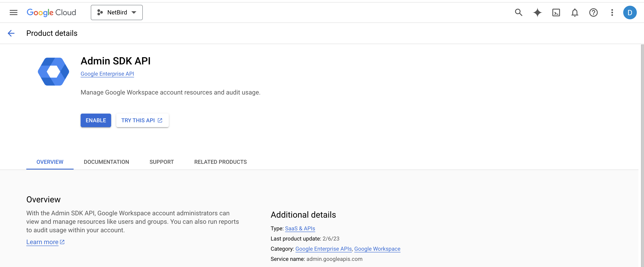
Task: Open the Support tab
Action: (x=161, y=162)
